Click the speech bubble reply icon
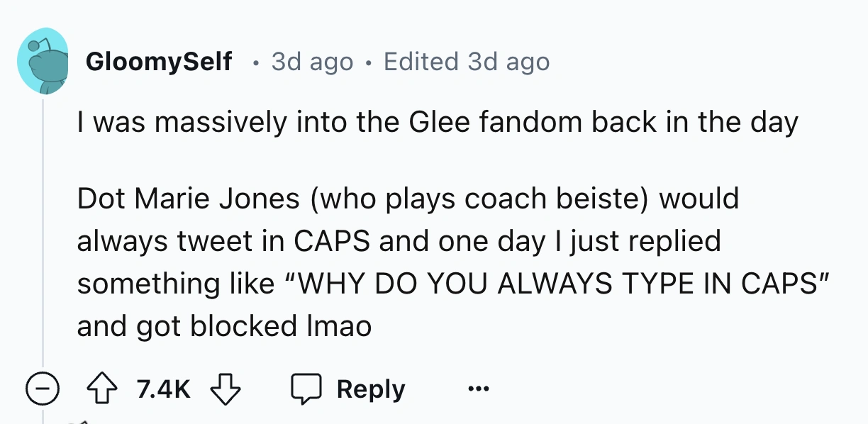 tap(306, 389)
